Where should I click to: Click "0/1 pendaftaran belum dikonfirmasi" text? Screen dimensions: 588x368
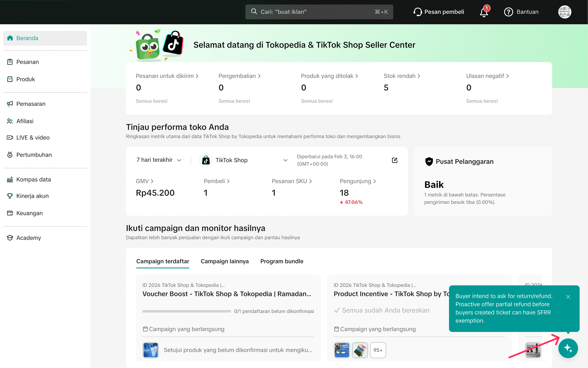(274, 311)
